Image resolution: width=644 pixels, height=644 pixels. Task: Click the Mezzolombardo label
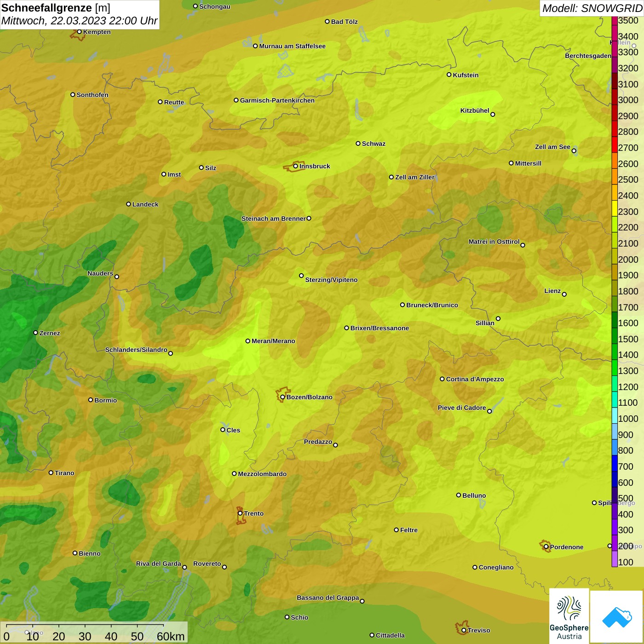[263, 474]
